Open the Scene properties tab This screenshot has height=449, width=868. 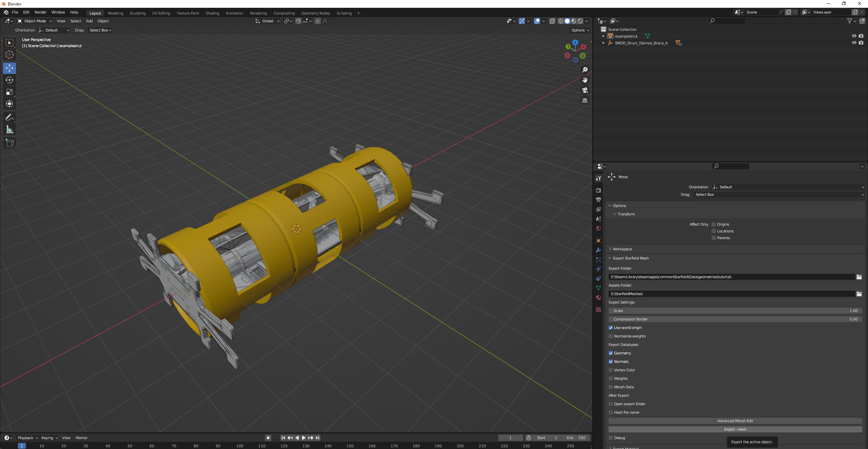(598, 219)
